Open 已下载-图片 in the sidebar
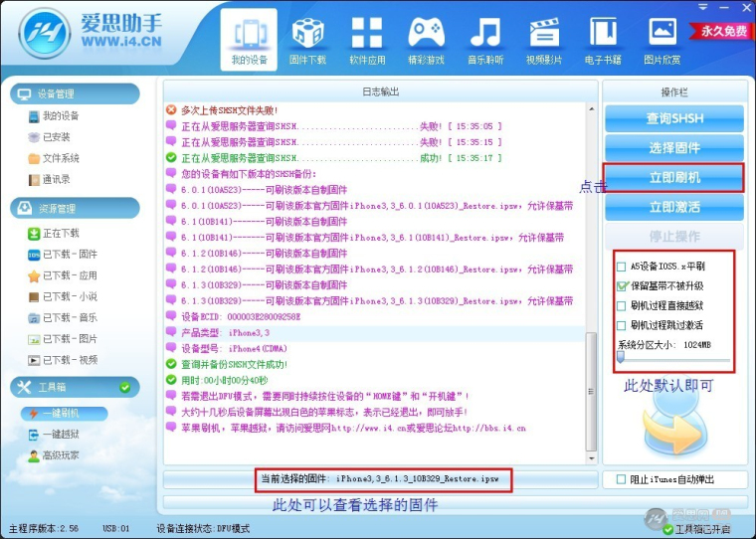 (x=63, y=339)
